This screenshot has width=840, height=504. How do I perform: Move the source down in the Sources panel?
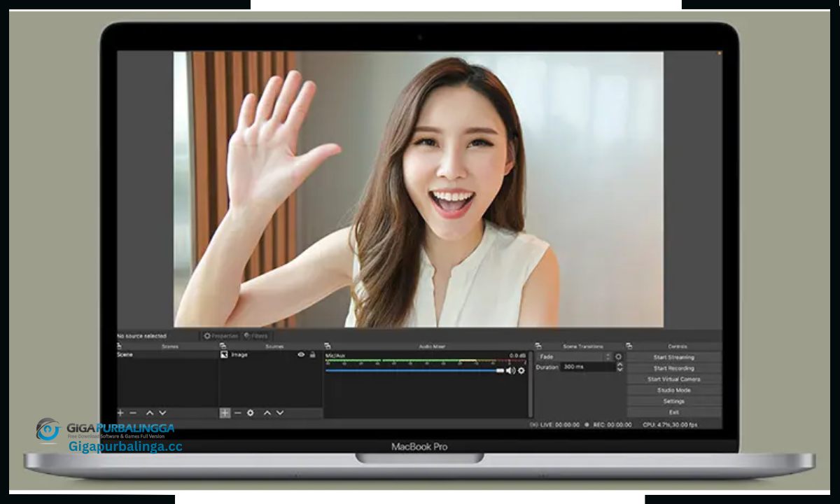[280, 413]
